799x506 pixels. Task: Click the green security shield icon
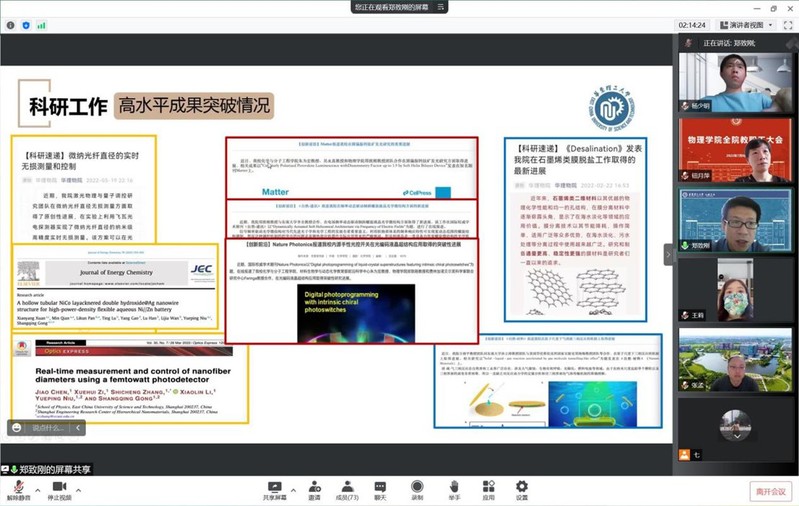point(25,25)
